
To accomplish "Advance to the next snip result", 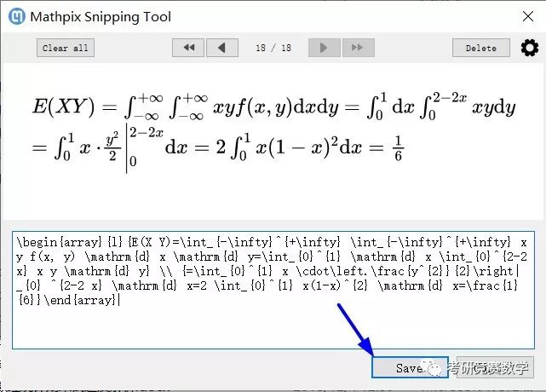I will click(324, 48).
